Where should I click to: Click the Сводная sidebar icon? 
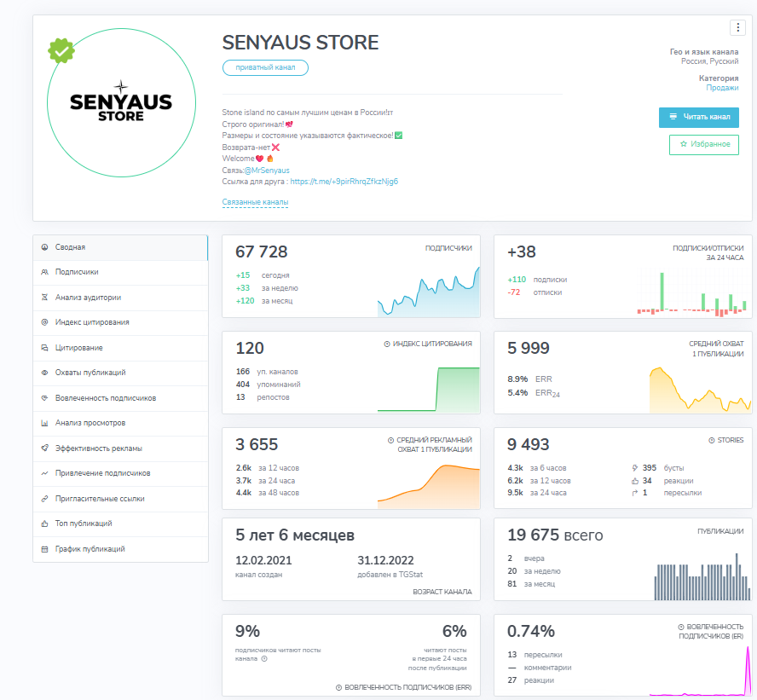[44, 247]
